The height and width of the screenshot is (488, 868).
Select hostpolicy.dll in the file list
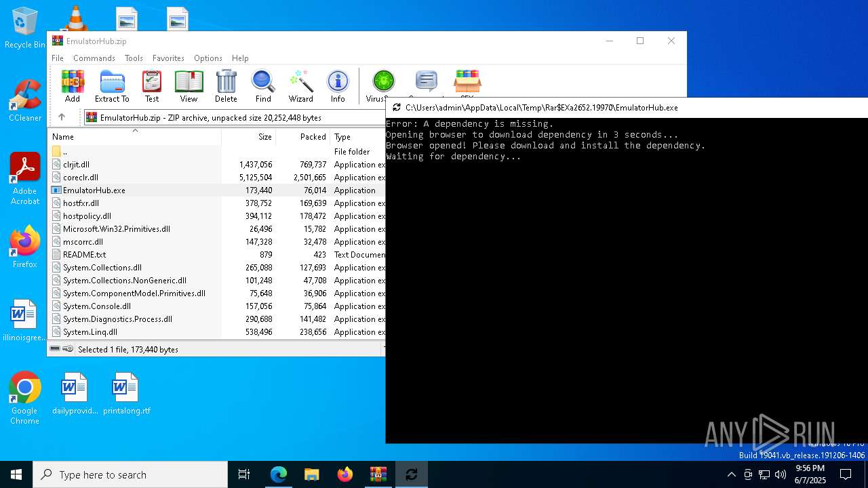click(217, 216)
